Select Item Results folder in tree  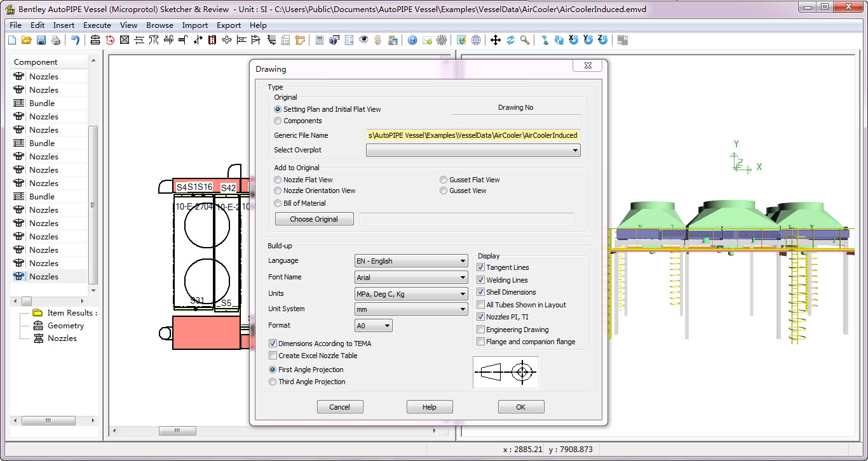[65, 312]
